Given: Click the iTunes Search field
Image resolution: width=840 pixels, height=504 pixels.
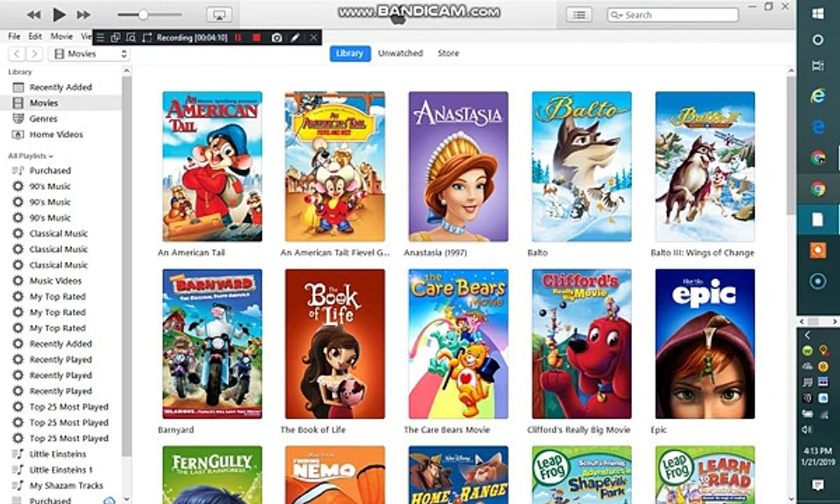Looking at the screenshot, I should [673, 15].
